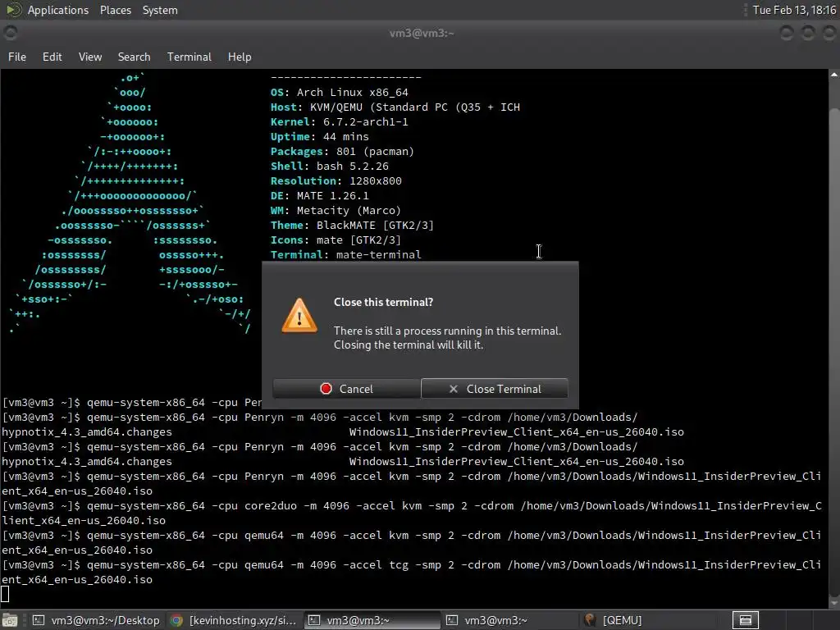Click the warning icon in the dialog
This screenshot has height=630, width=840.
[x=299, y=316]
